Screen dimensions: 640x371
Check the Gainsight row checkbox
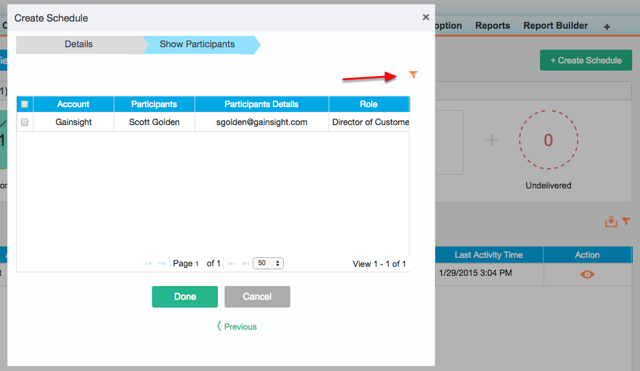coord(24,122)
